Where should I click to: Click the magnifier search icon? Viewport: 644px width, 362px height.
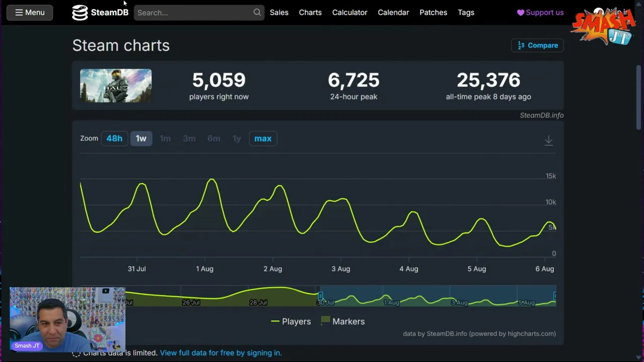tap(257, 13)
